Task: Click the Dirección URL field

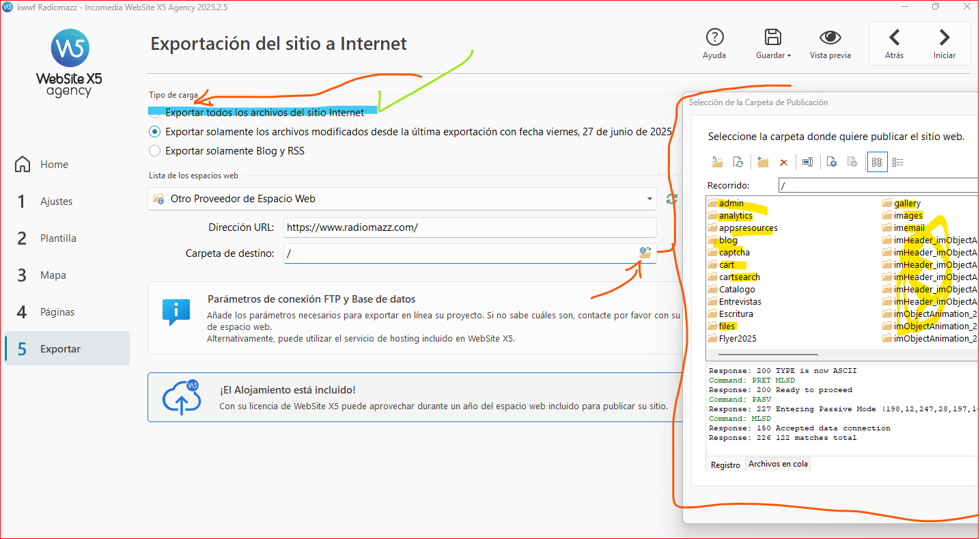Action: [x=470, y=227]
